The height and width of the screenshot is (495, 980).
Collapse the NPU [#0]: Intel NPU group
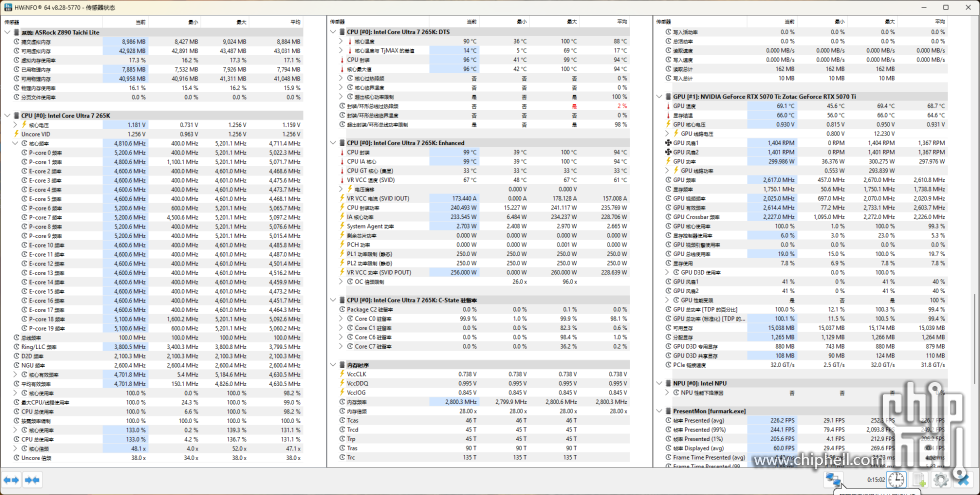pos(659,383)
